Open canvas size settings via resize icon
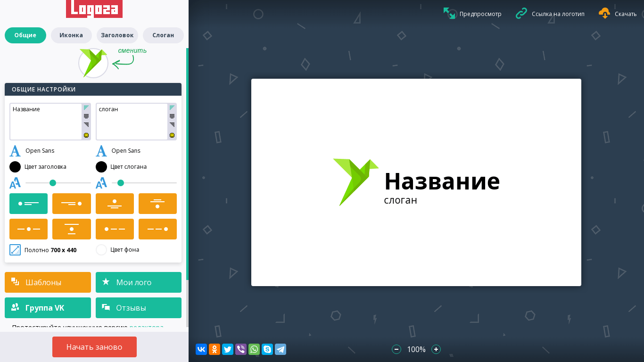The width and height of the screenshot is (644, 362). coord(15,250)
